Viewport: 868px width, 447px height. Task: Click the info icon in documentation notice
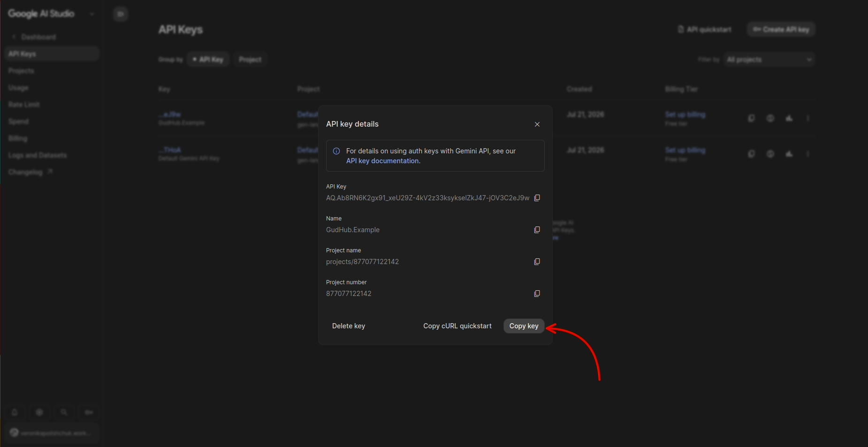click(x=336, y=151)
